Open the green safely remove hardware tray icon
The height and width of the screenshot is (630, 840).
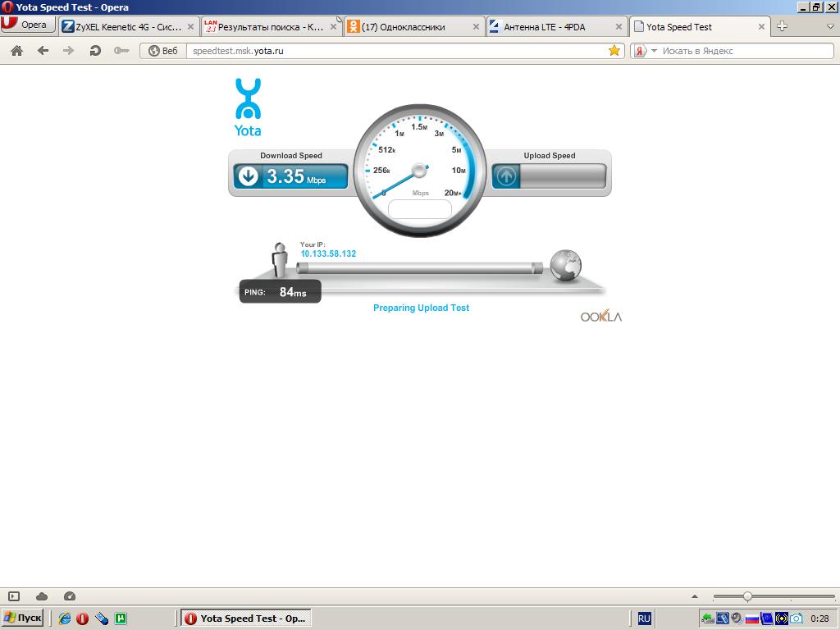708,619
